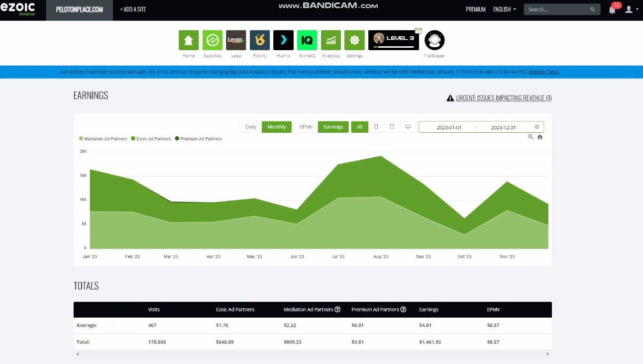The image size is (643, 364).
Task: Follow the Register here webinar link
Action: (x=544, y=72)
